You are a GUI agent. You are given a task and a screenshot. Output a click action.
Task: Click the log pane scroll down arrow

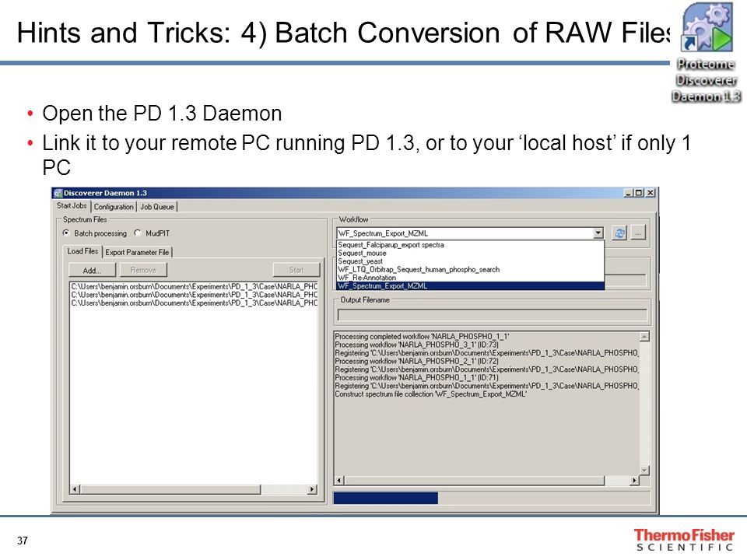click(644, 470)
